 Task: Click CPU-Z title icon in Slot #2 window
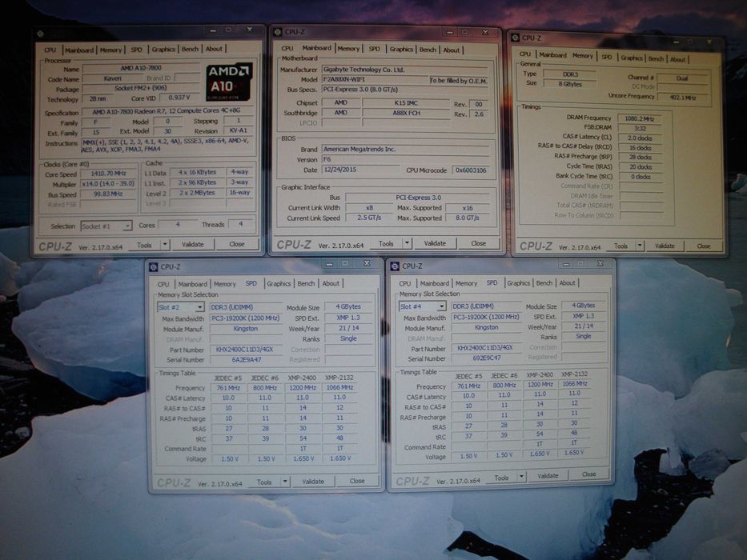pyautogui.click(x=153, y=266)
